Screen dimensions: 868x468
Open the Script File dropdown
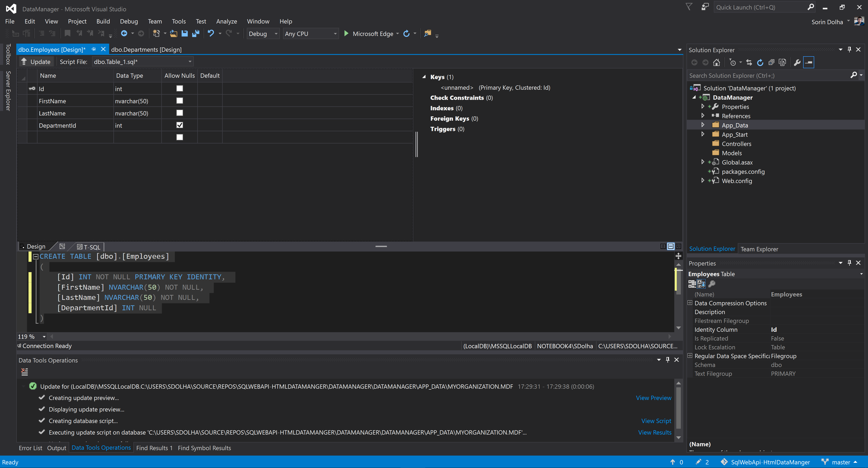pos(190,62)
